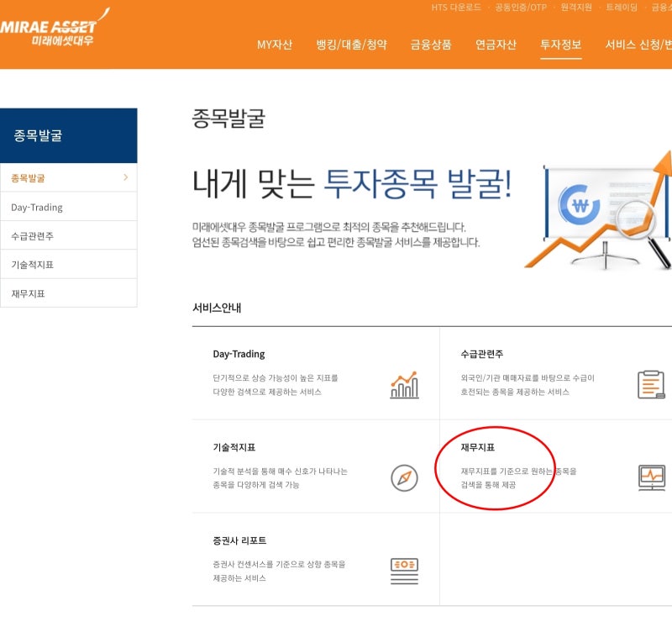Click the text '기술적 분석을 통해 매수 신호가 나타나는'
This screenshot has height=627, width=672.
click(281, 472)
